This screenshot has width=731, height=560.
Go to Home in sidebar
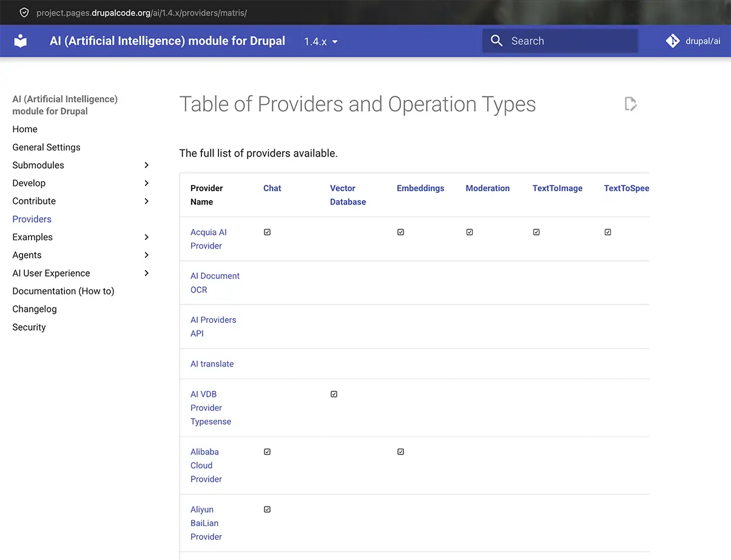point(25,129)
